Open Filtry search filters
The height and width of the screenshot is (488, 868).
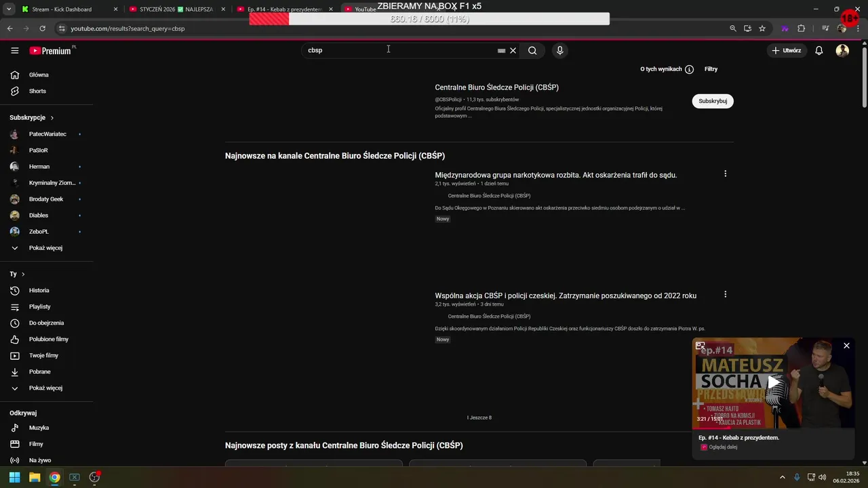[x=711, y=69]
